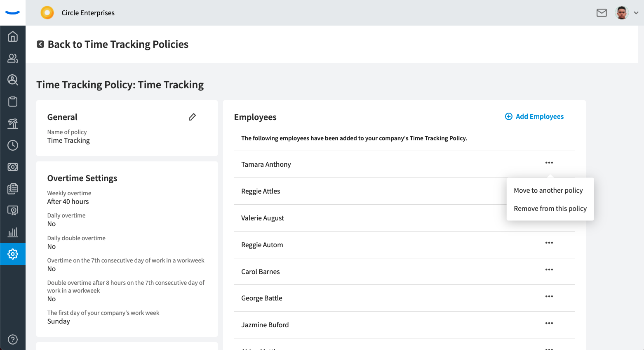Click the Circle Enterprises company logo
This screenshot has width=644, height=350.
(x=47, y=13)
